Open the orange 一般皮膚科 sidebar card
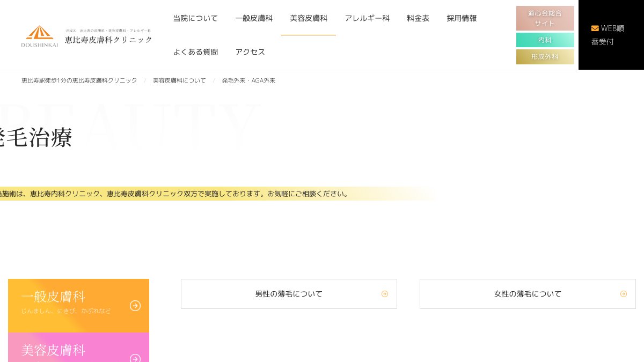The height and width of the screenshot is (362, 644). click(x=78, y=306)
